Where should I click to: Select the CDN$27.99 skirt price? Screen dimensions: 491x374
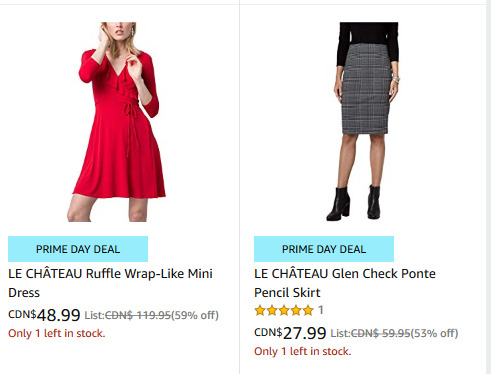pyautogui.click(x=290, y=333)
